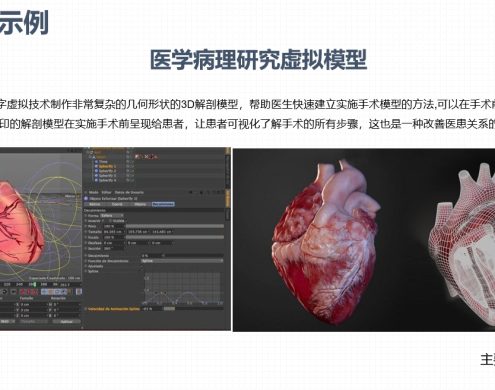The width and height of the screenshot is (495, 390).
Task: Toggle visibility dots for Spherify 2
Action: pos(130,171)
